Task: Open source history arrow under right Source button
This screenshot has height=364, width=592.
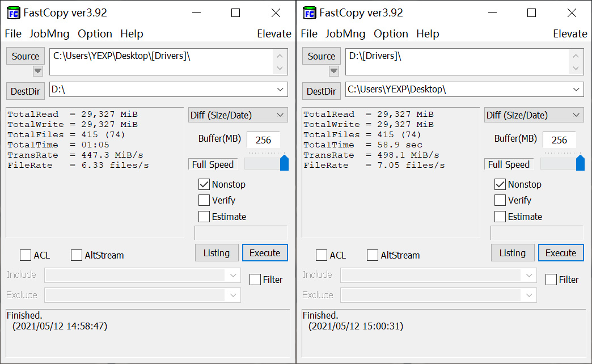Action: pyautogui.click(x=334, y=71)
